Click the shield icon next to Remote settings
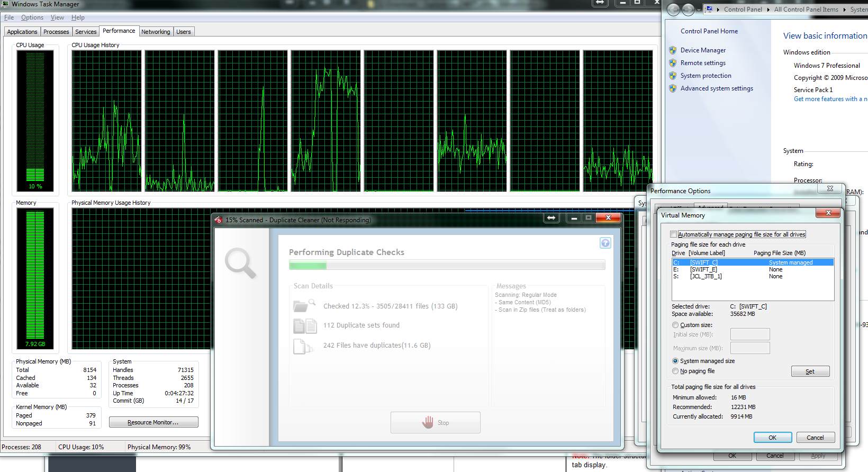 coord(673,63)
